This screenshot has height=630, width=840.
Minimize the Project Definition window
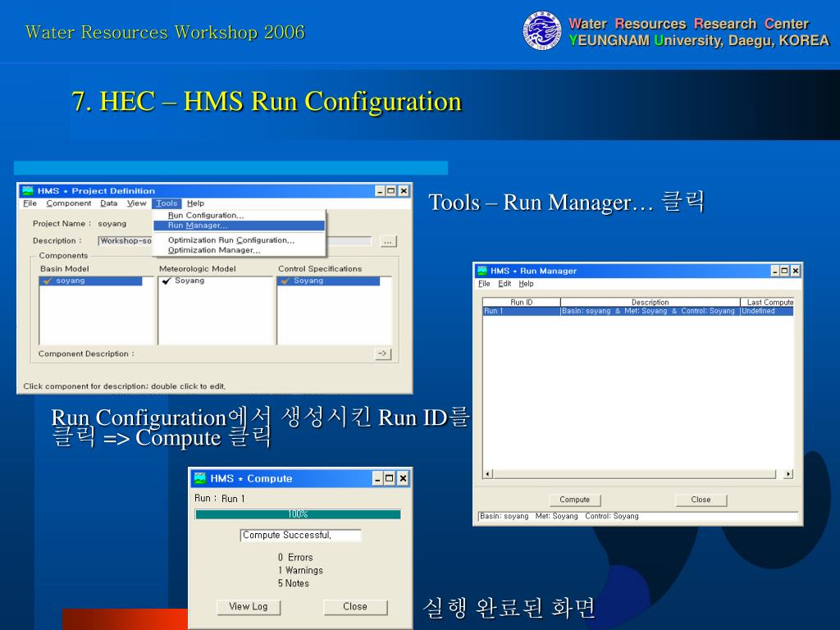380,190
